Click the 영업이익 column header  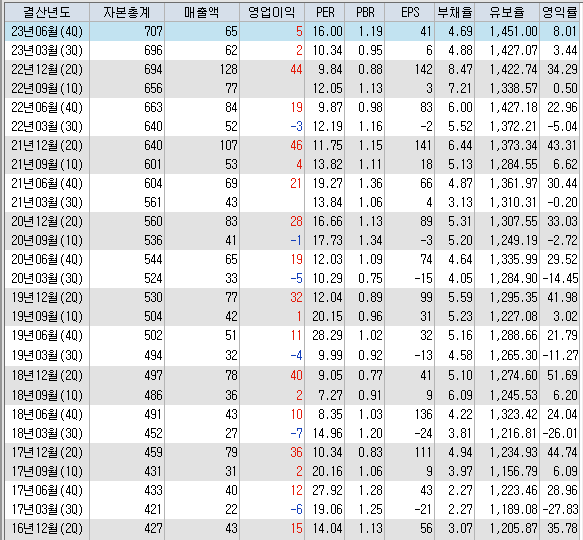point(272,13)
